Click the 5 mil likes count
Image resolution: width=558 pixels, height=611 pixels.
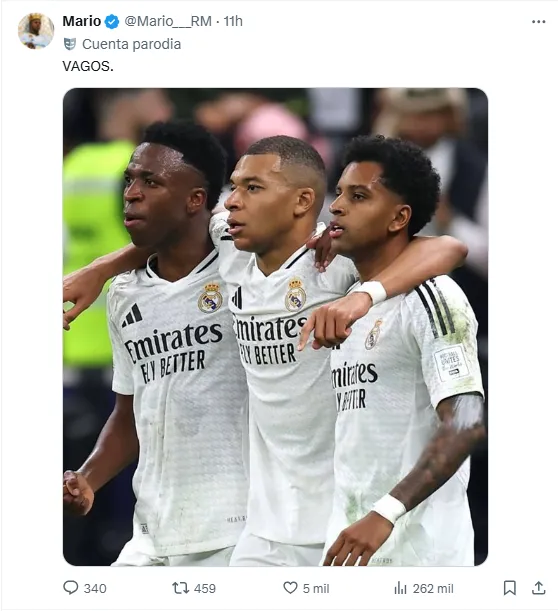click(316, 588)
